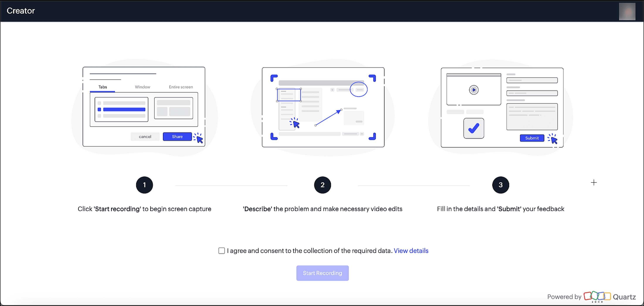
Task: Click the Creator title in header
Action: (21, 11)
